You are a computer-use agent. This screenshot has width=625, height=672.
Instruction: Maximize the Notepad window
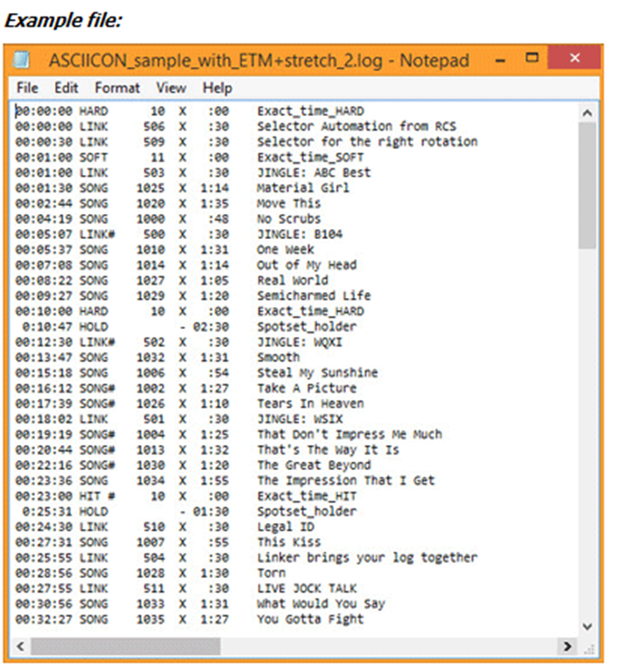pos(532,58)
